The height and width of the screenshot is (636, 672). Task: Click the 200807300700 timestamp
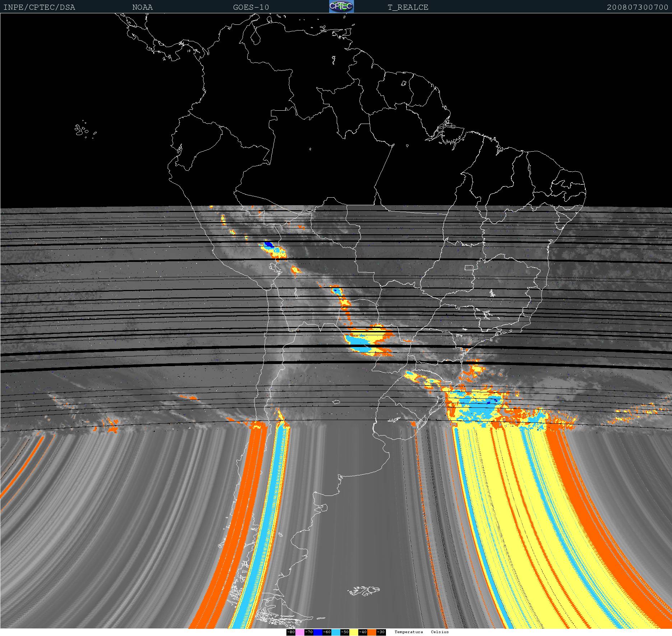[638, 7]
